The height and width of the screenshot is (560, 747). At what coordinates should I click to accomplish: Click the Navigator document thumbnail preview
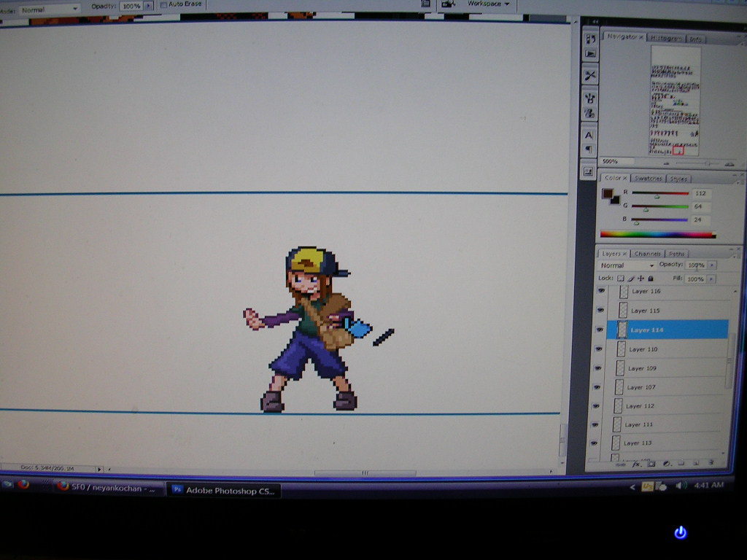(x=675, y=101)
